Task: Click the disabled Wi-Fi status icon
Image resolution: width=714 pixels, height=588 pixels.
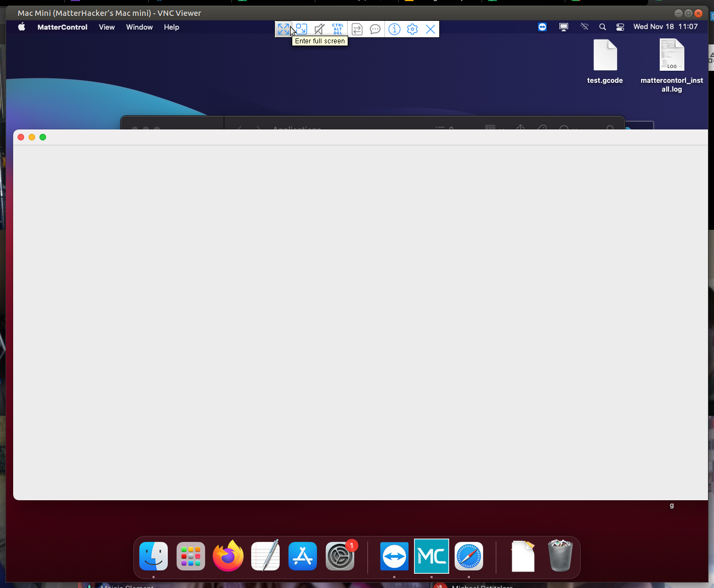Action: (584, 26)
